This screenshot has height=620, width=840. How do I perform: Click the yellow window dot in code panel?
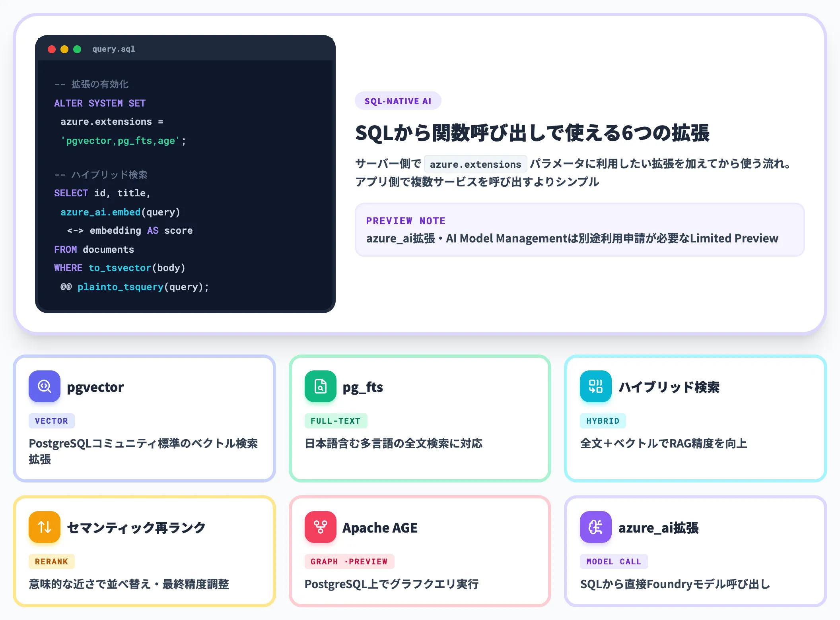click(x=64, y=49)
